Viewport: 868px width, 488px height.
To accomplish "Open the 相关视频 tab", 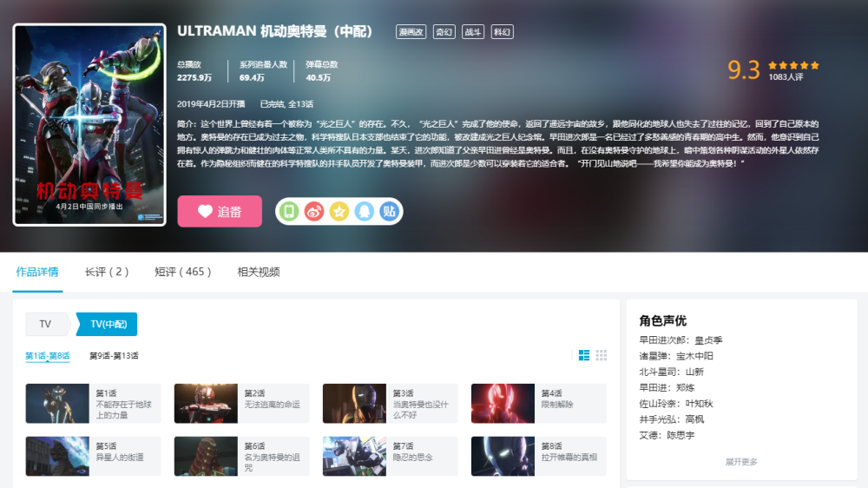I will tap(259, 272).
